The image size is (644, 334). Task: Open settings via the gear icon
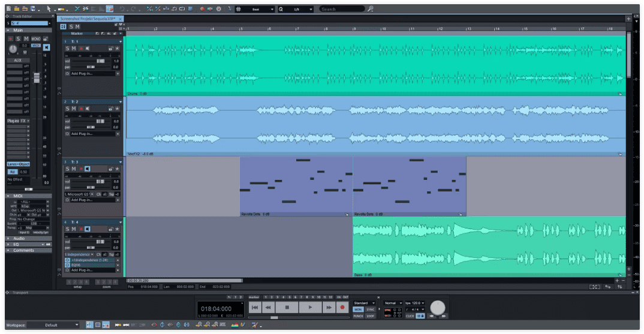click(x=218, y=8)
